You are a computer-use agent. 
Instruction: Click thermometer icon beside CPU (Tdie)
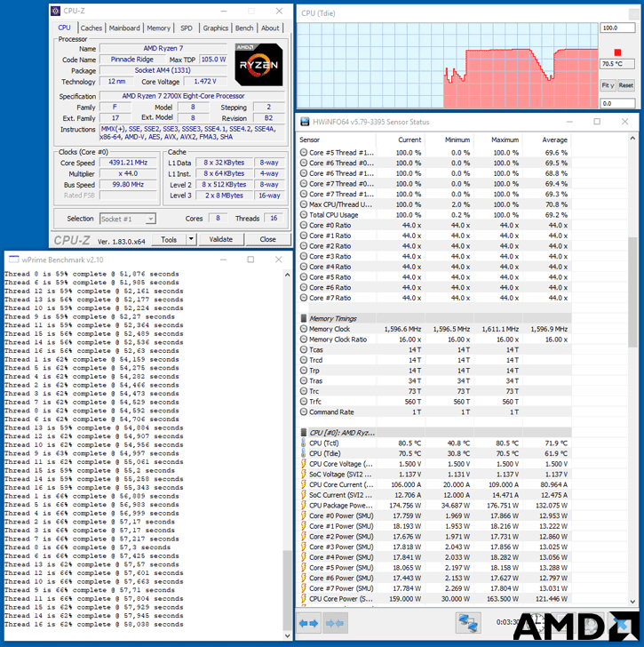click(304, 453)
